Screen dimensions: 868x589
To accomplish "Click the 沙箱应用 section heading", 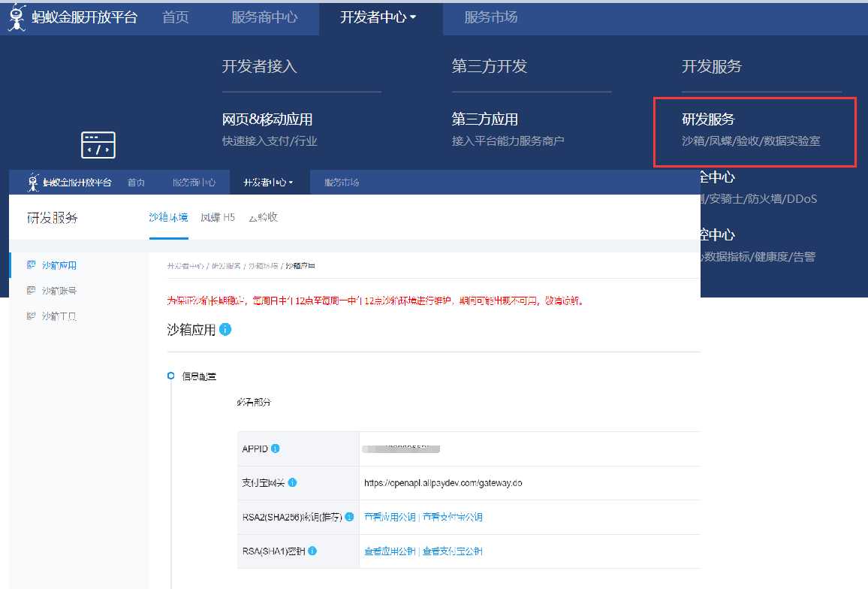I will (x=191, y=330).
